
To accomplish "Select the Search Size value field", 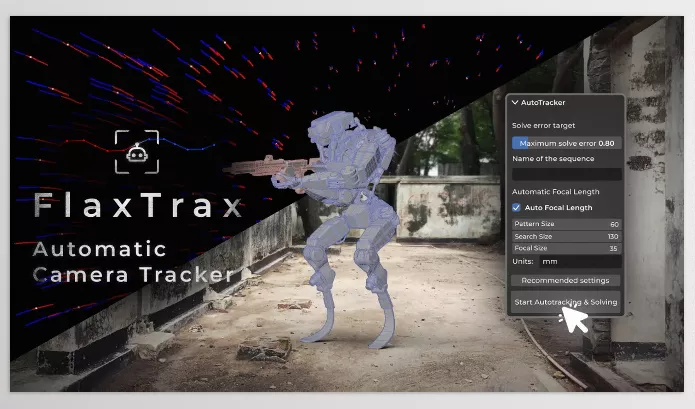I will pos(566,236).
